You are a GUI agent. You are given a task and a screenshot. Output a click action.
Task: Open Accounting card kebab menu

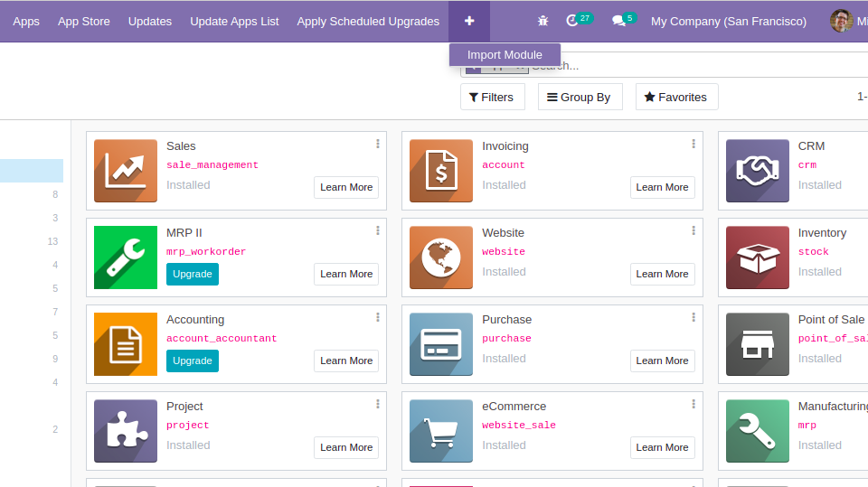378,317
